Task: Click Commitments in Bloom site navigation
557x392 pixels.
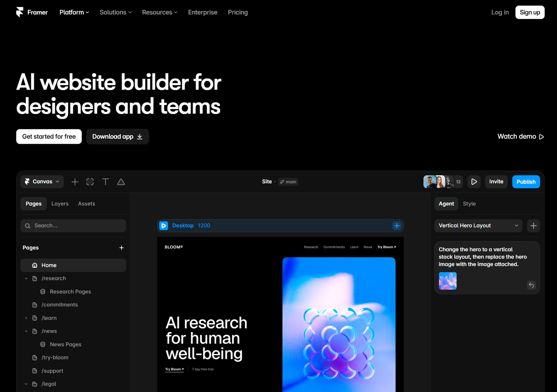Action: 334,247
